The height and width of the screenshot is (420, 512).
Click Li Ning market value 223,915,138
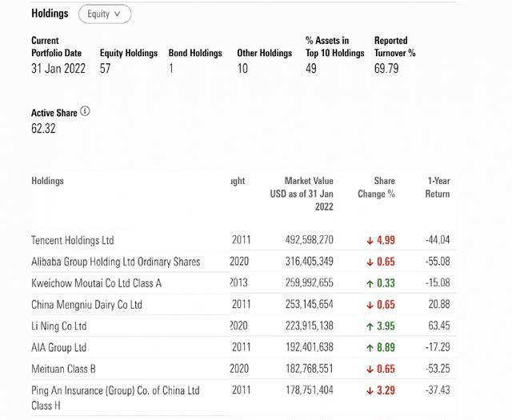point(310,326)
